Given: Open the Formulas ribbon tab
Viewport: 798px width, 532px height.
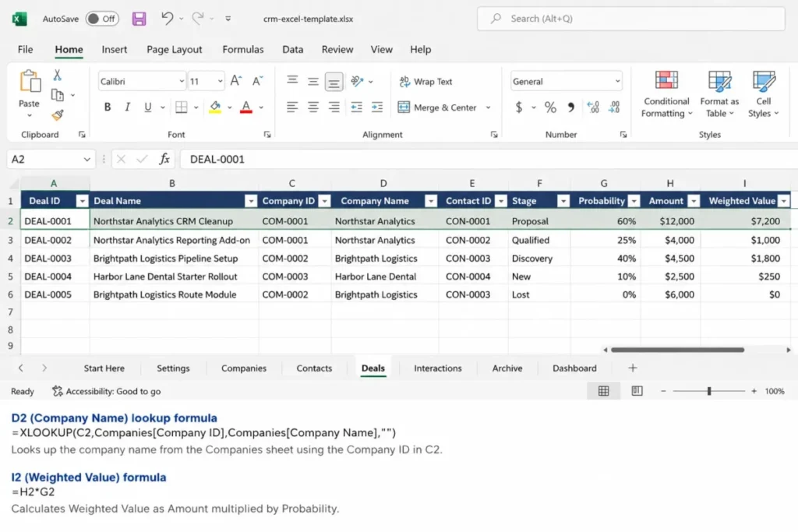Looking at the screenshot, I should point(243,49).
